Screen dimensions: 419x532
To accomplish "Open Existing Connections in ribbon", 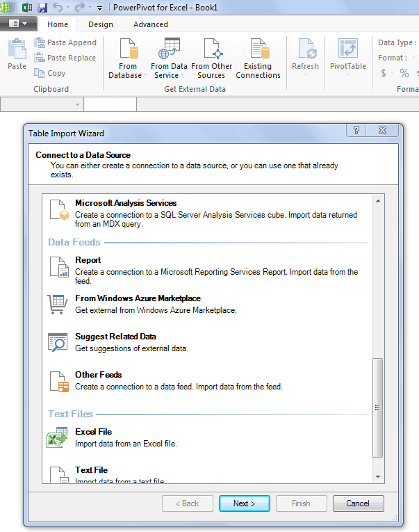I will tap(258, 58).
